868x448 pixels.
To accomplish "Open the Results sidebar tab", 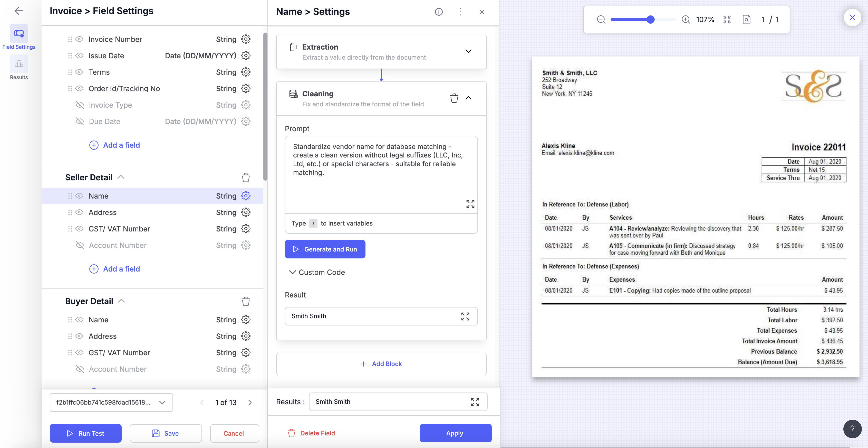I will (19, 68).
